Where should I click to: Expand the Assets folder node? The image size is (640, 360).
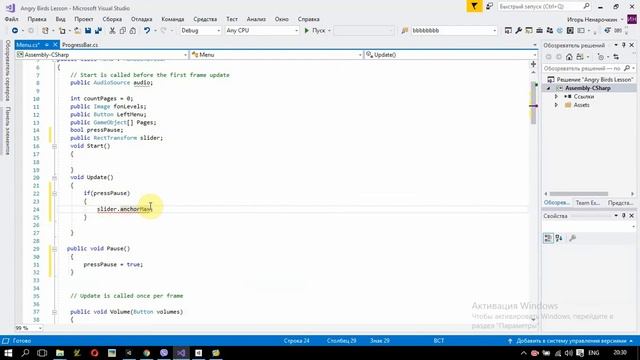click(x=556, y=105)
